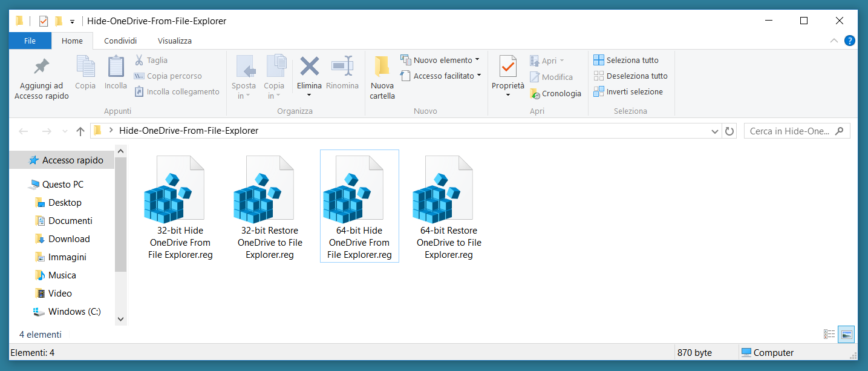Switch to the Condividi tab
868x371 pixels.
point(120,41)
